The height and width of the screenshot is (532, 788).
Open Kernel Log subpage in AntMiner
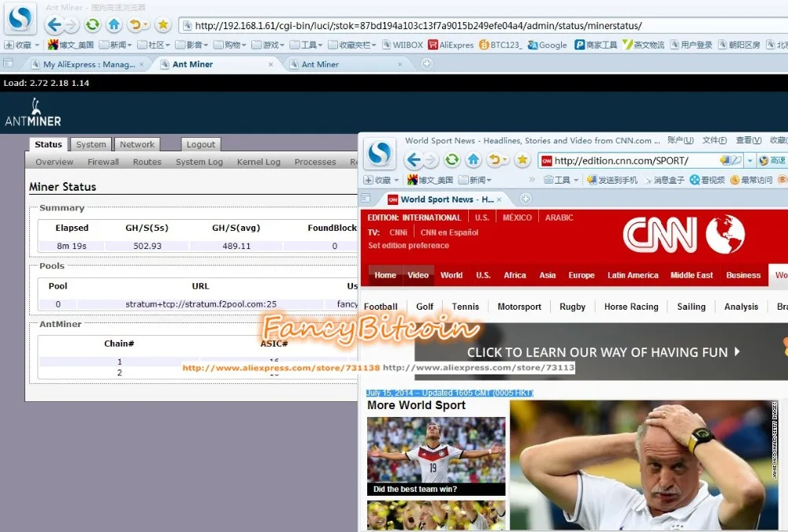[x=258, y=162]
